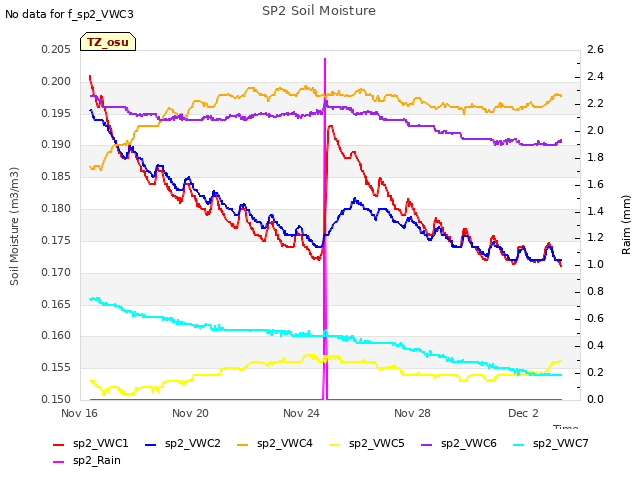640x480 pixels.
Task: Click the 1.2 rain axis value
Action: click(595, 238)
